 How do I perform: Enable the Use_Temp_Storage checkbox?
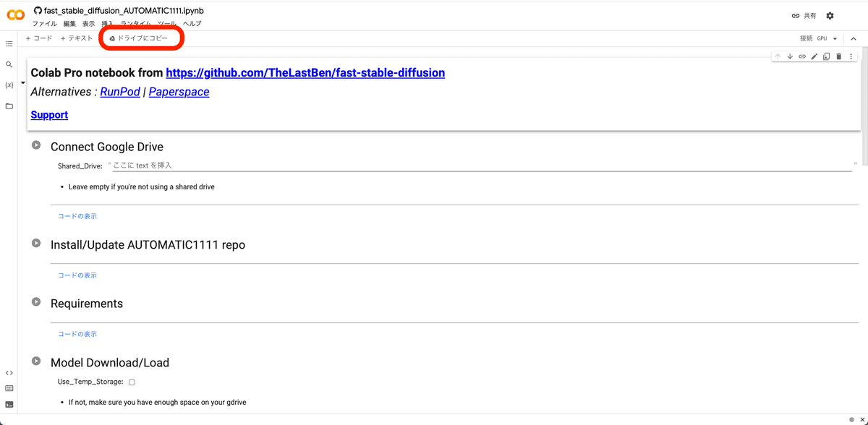click(x=132, y=382)
